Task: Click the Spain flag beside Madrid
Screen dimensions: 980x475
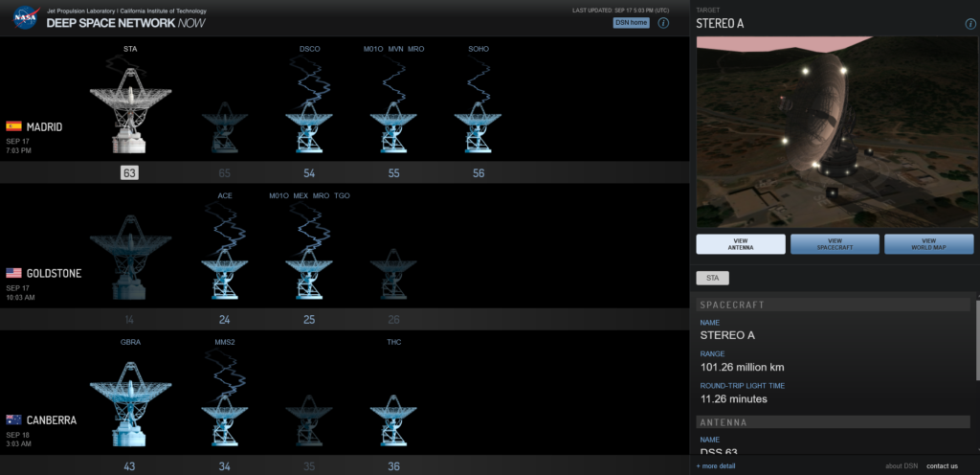Action: 13,126
